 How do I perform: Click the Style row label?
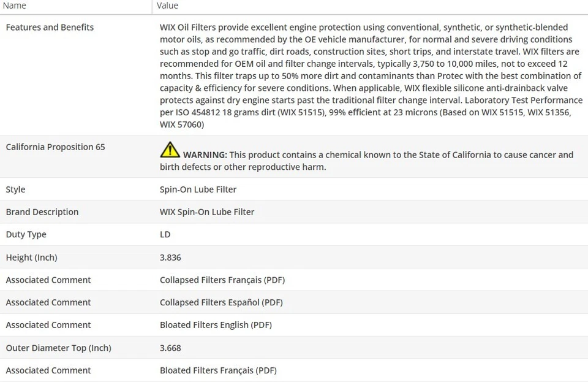pos(15,189)
